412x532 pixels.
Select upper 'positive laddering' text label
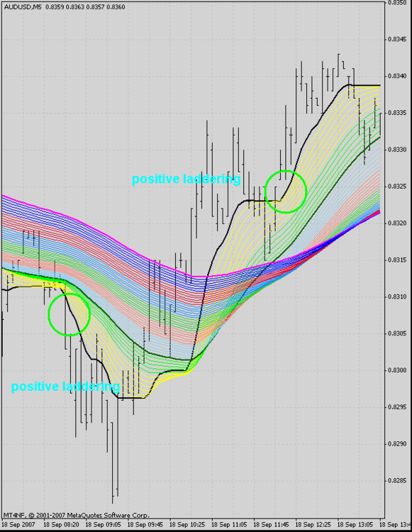pos(186,179)
